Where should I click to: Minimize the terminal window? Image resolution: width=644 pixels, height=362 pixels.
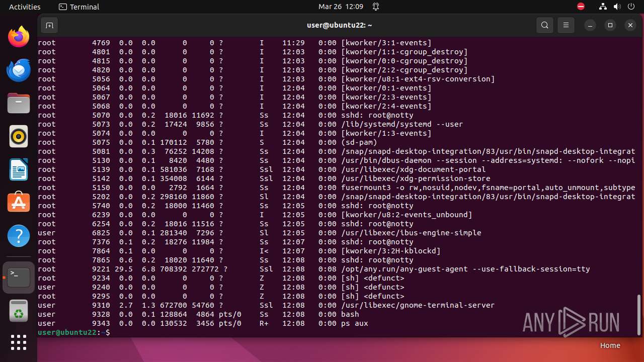point(590,25)
